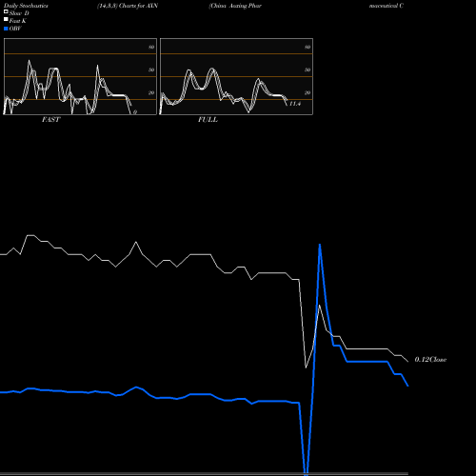The height and width of the screenshot is (476, 476).
Task: Click the '50' level label in FAST chart
Action: pos(151,69)
